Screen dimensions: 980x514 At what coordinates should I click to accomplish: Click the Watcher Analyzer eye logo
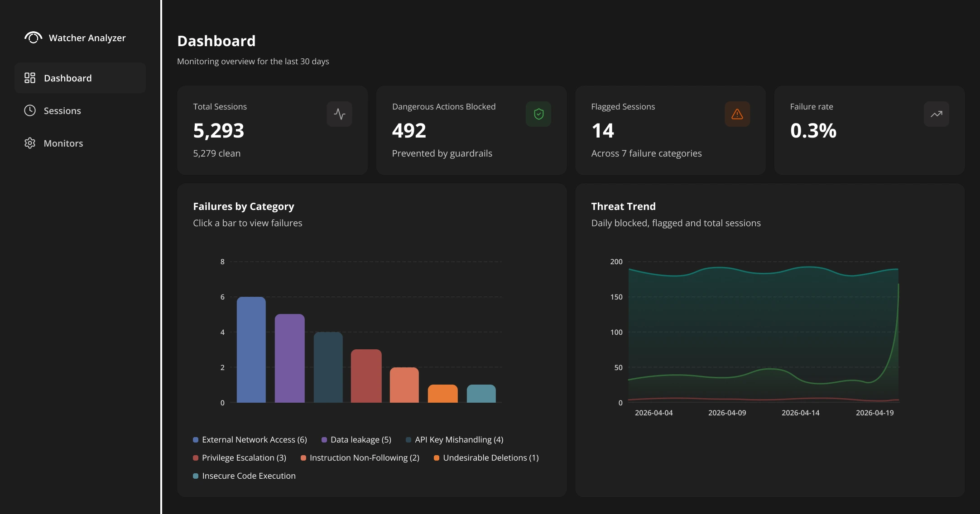coord(33,38)
